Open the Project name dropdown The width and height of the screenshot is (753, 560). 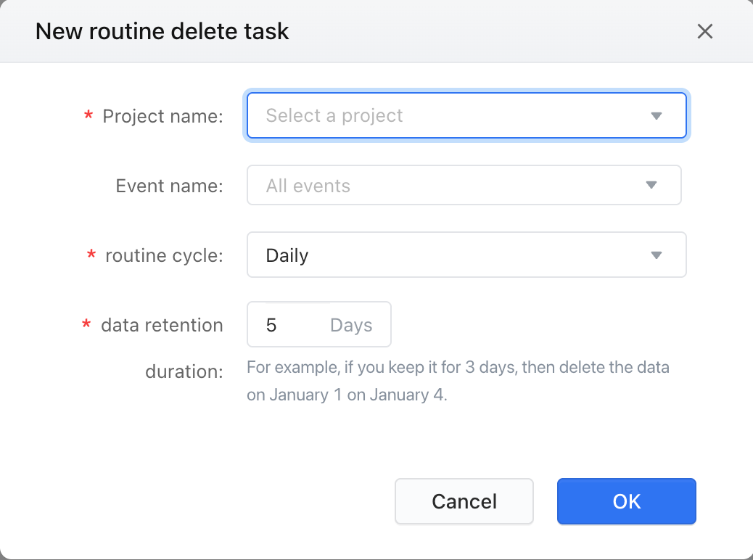466,116
